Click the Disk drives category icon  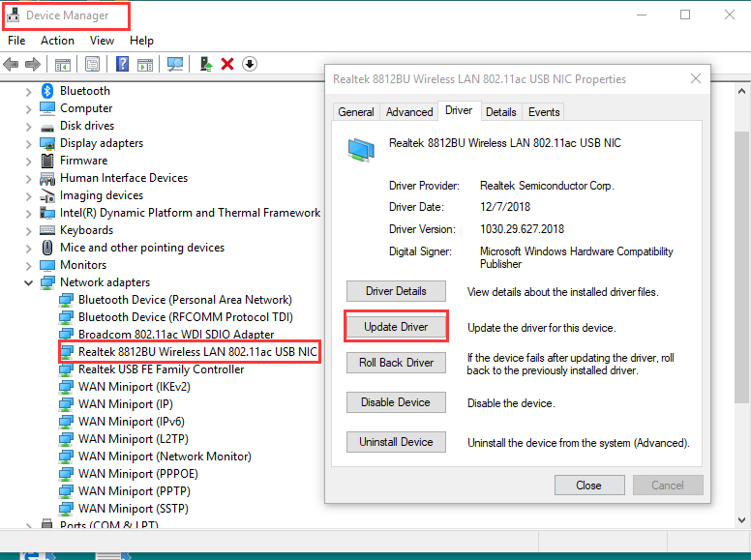point(46,127)
